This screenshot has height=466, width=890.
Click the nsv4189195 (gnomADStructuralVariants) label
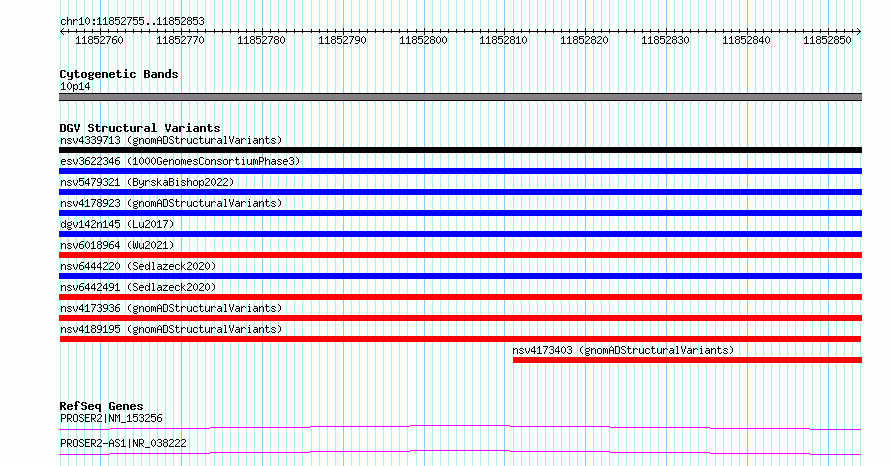171,329
